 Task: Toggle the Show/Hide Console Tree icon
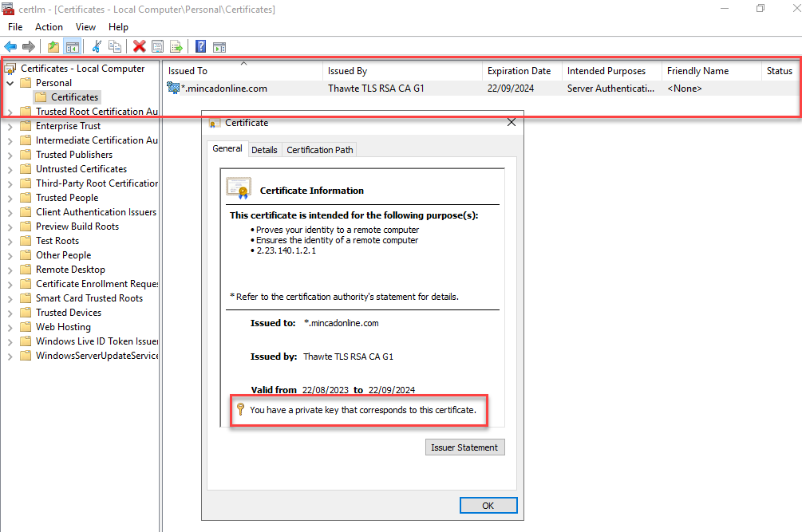[73, 46]
